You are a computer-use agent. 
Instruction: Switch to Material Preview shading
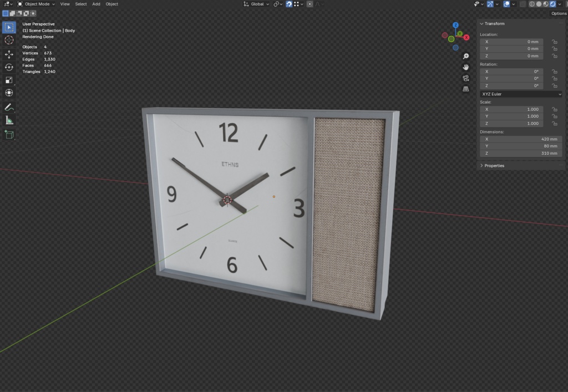point(546,4)
